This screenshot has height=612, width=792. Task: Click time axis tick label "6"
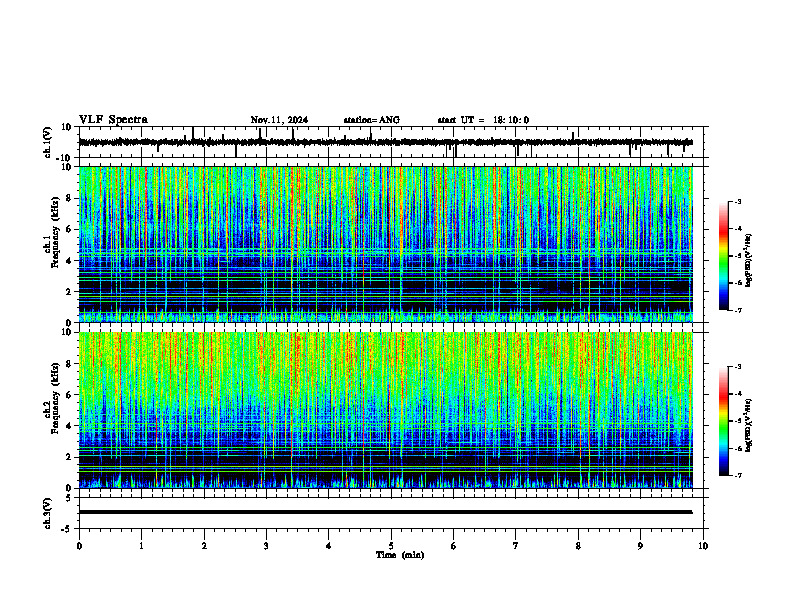[454, 546]
